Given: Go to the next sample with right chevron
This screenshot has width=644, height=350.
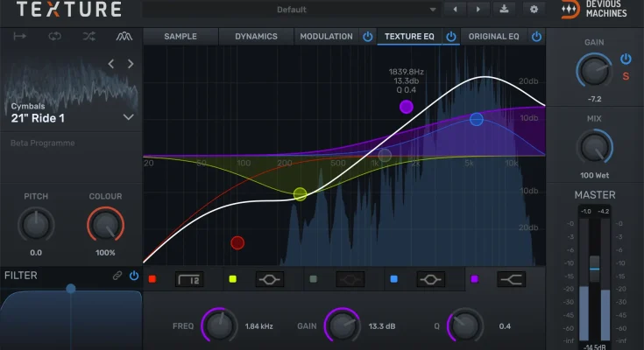Looking at the screenshot, I should tap(131, 64).
